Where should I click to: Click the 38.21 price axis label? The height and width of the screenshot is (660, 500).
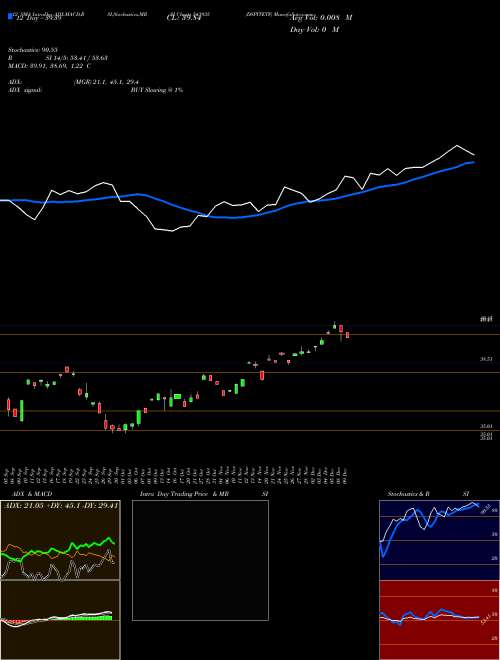point(487,359)
